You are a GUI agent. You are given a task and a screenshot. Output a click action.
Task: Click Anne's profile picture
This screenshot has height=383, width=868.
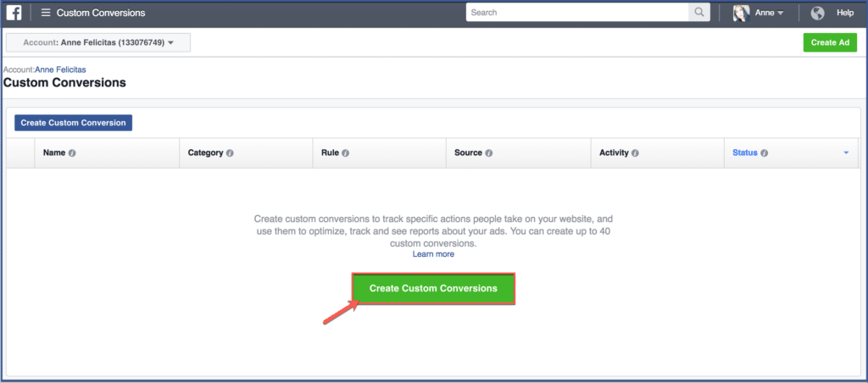click(x=741, y=13)
